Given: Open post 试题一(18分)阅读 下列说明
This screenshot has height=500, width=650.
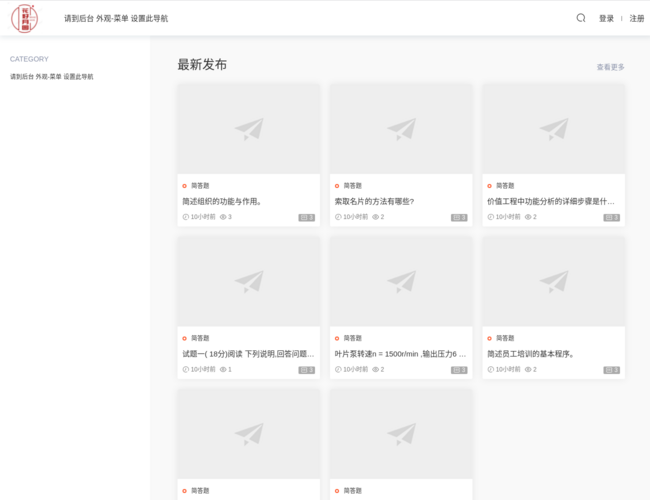Looking at the screenshot, I should (x=248, y=354).
